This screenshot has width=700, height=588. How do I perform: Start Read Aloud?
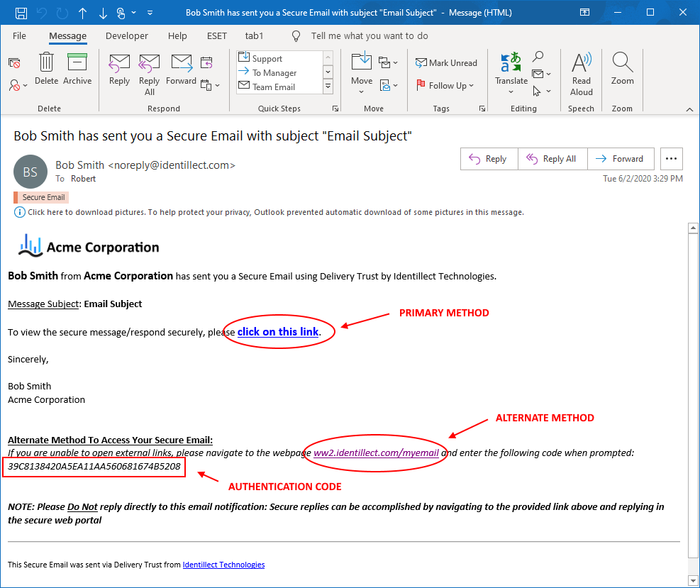point(582,74)
